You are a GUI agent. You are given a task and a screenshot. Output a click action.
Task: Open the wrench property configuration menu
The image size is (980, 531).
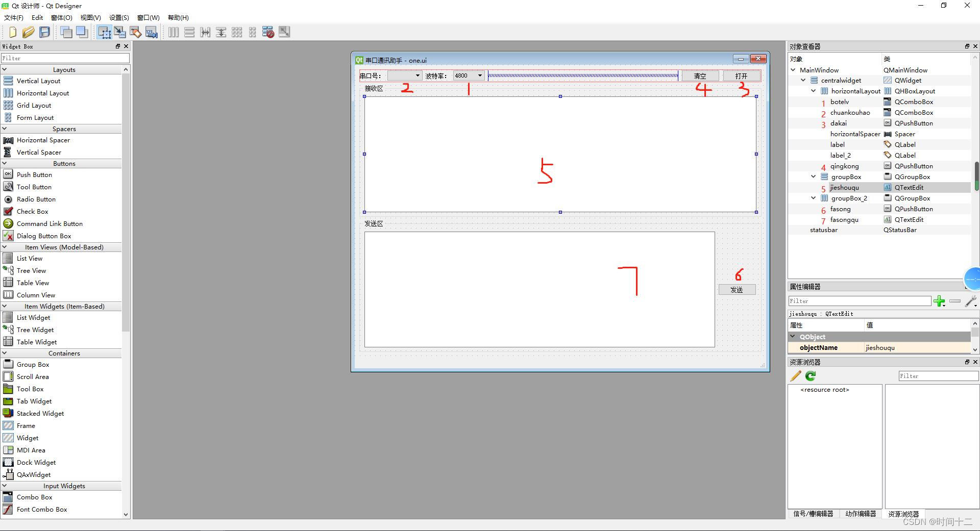(x=971, y=301)
